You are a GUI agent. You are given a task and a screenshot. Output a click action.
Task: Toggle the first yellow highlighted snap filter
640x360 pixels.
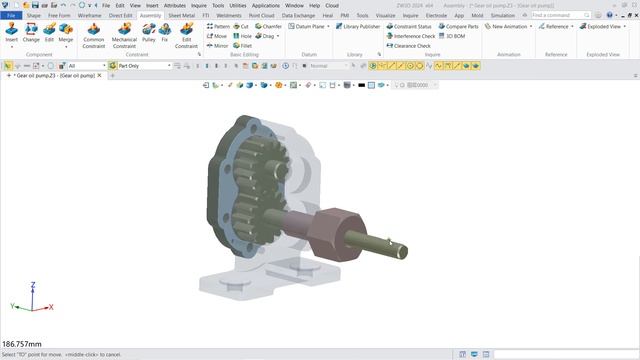point(373,66)
